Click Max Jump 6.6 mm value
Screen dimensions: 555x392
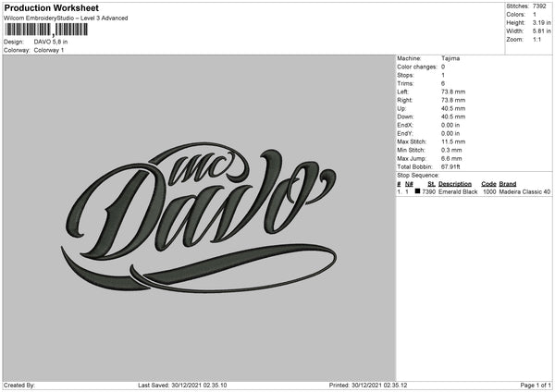[451, 159]
